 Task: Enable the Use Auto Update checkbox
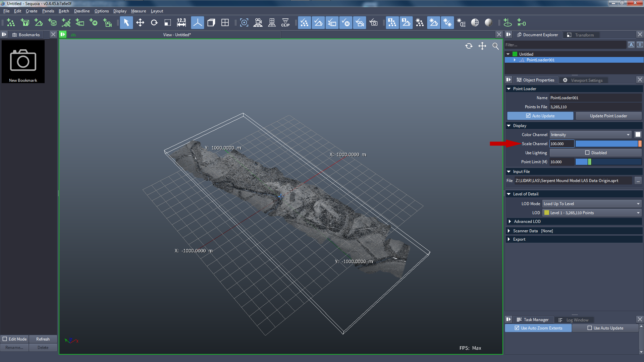coord(590,328)
